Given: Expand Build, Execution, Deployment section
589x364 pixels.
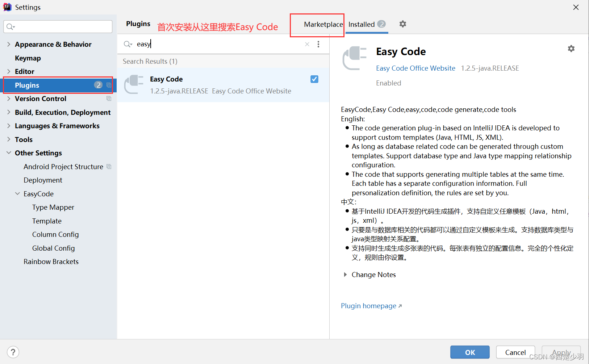Looking at the screenshot, I should click(x=9, y=112).
